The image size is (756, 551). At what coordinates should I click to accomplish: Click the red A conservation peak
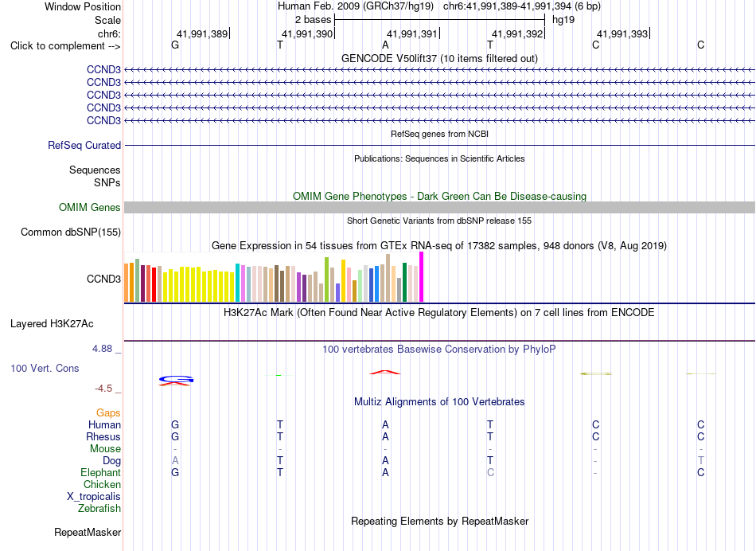coord(384,372)
